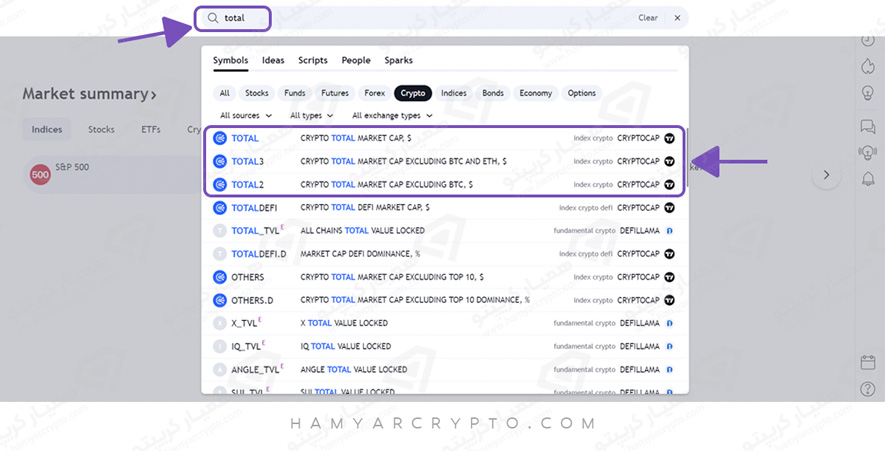Filter results by Indices

click(454, 93)
